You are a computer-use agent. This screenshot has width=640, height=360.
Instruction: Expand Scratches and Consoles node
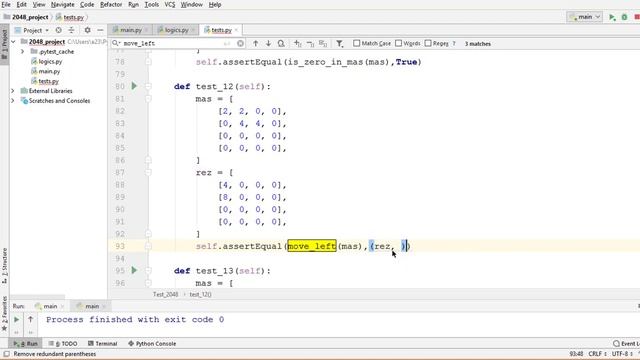(13, 100)
